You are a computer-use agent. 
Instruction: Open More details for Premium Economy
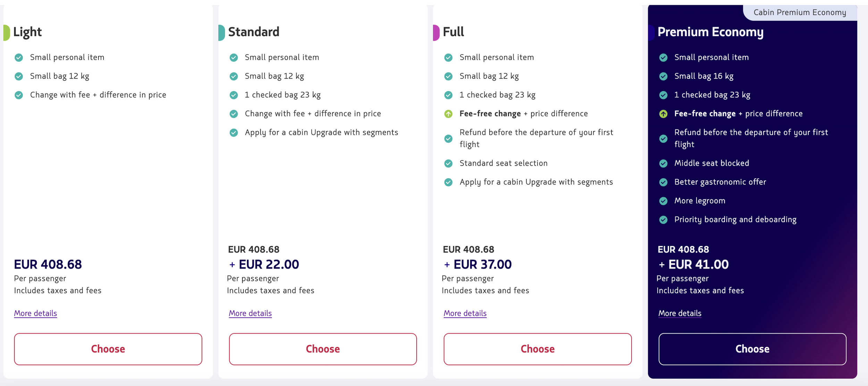pyautogui.click(x=680, y=313)
